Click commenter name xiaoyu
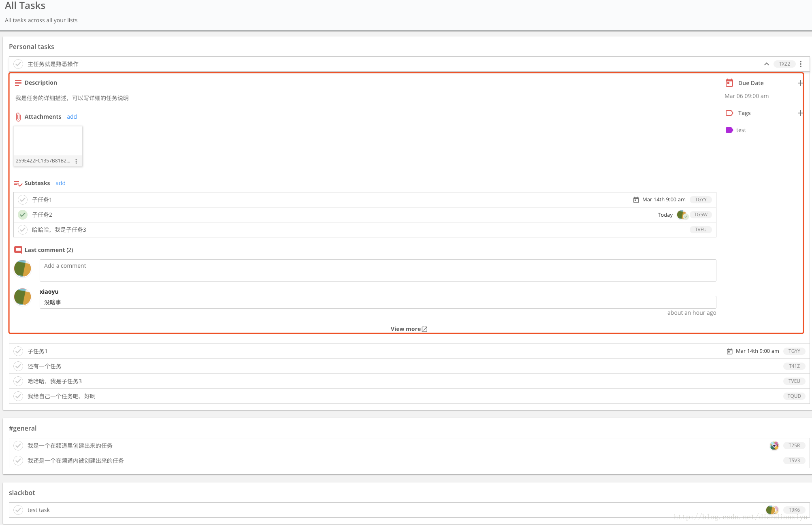Viewport: 812px width, 525px height. pyautogui.click(x=49, y=292)
